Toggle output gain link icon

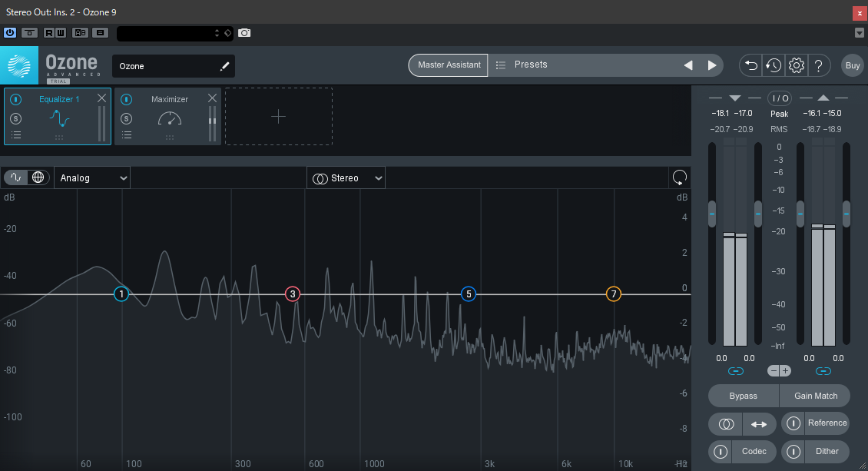coord(823,371)
